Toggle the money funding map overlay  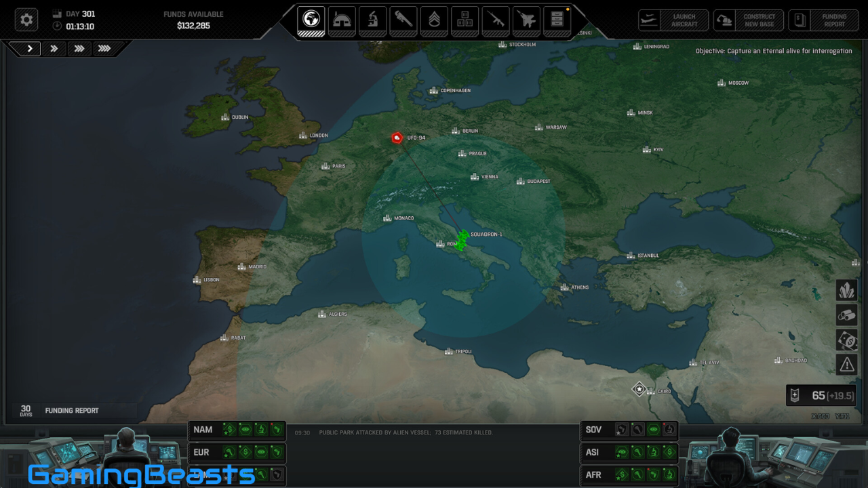click(847, 340)
